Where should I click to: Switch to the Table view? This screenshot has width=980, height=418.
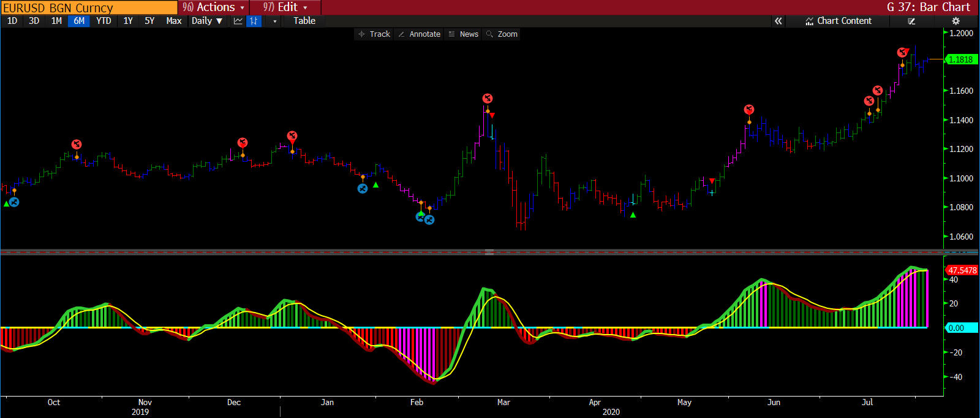click(304, 21)
